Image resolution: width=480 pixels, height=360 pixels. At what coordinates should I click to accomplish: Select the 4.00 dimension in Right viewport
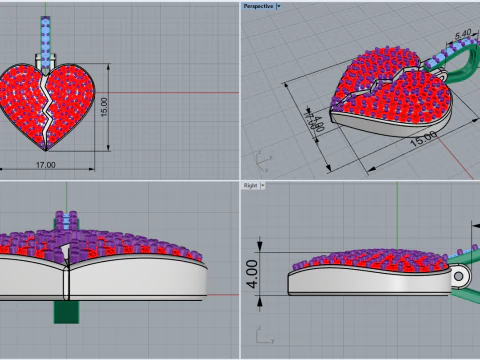click(252, 274)
